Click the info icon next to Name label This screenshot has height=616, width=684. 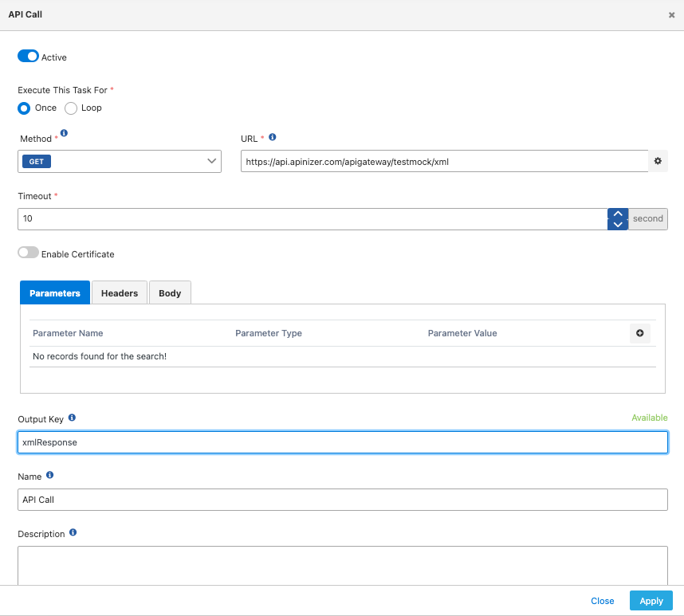50,475
